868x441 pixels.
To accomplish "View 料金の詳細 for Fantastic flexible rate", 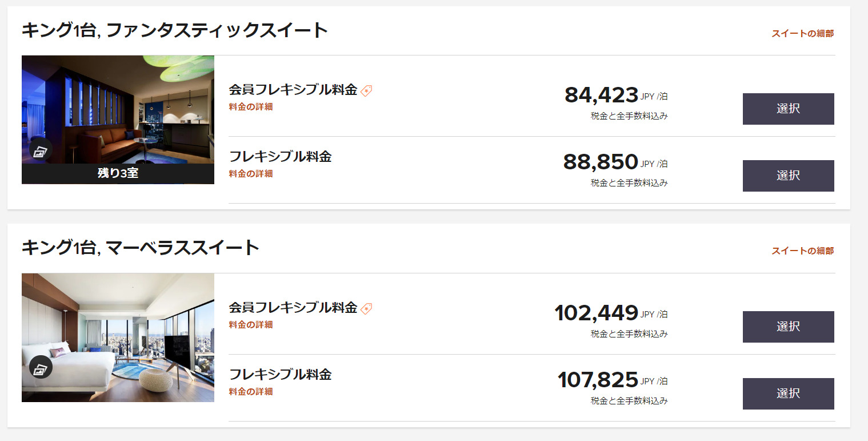I will tap(251, 173).
